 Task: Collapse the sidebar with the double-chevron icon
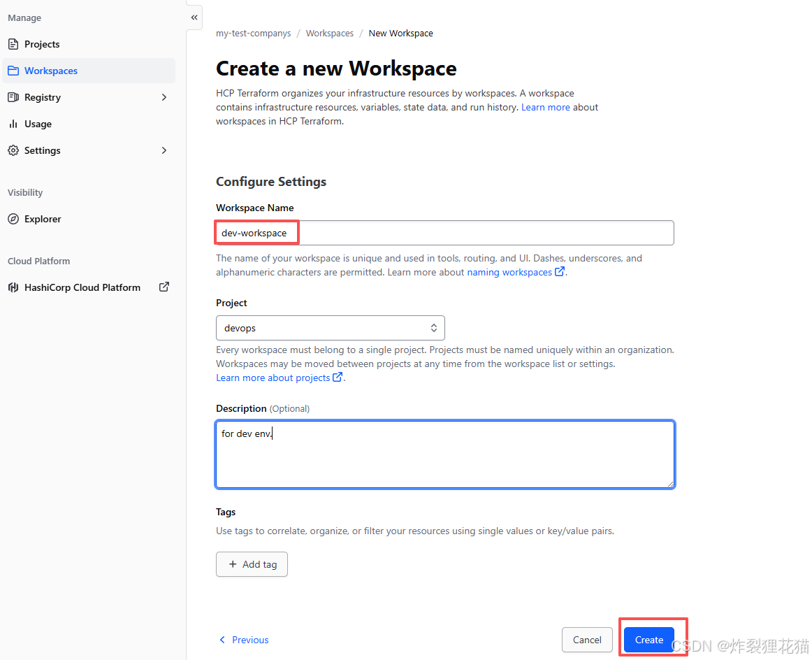point(194,17)
